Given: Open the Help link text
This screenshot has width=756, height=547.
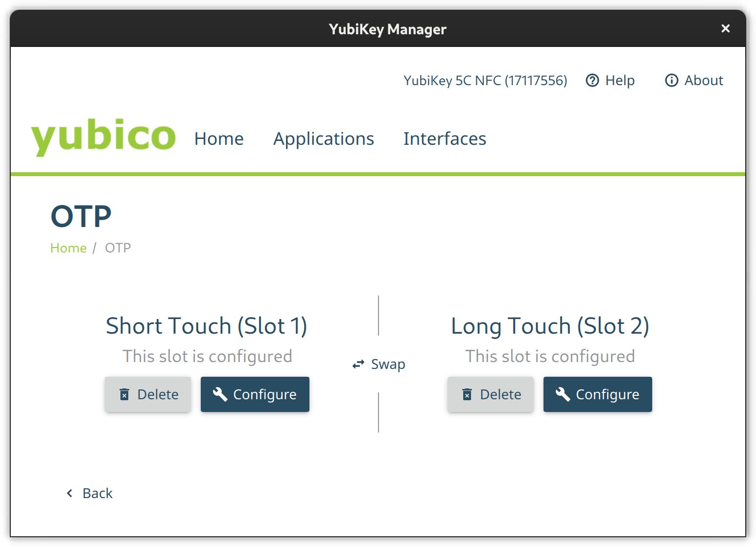Looking at the screenshot, I should click(x=620, y=80).
